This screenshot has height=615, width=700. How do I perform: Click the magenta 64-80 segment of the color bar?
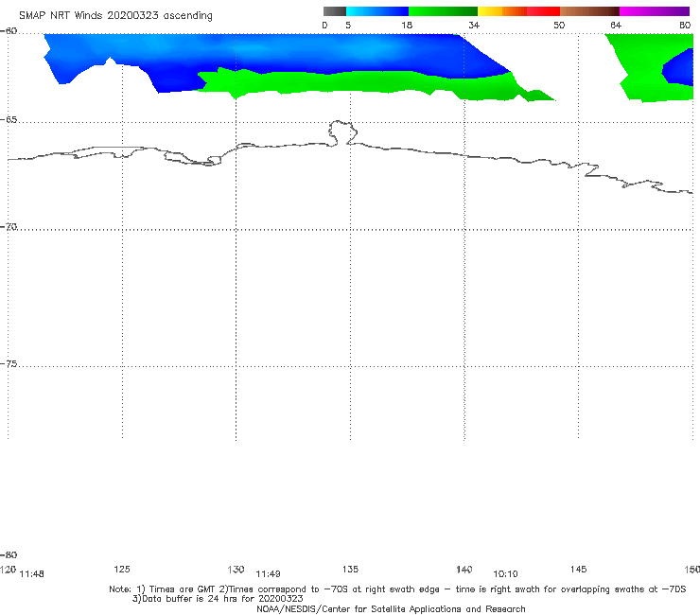pos(655,11)
